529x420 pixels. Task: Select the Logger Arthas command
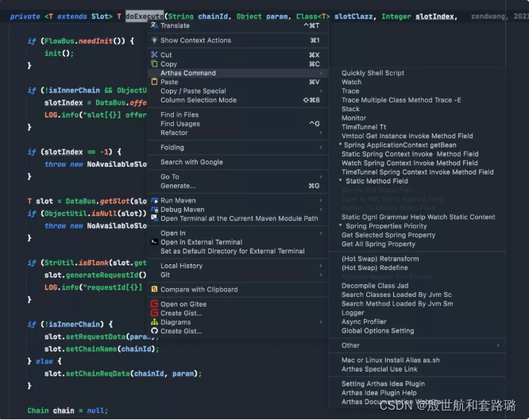tap(417, 313)
